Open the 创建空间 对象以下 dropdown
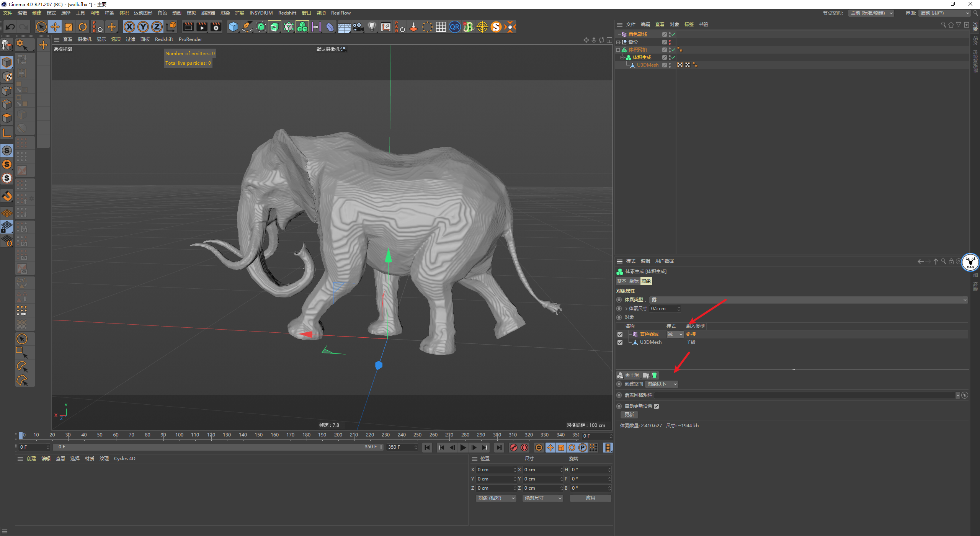980x536 pixels. 662,384
